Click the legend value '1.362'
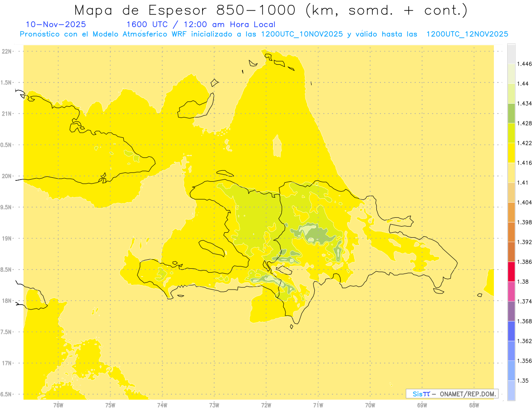The width and height of the screenshot is (532, 411). tap(525, 341)
